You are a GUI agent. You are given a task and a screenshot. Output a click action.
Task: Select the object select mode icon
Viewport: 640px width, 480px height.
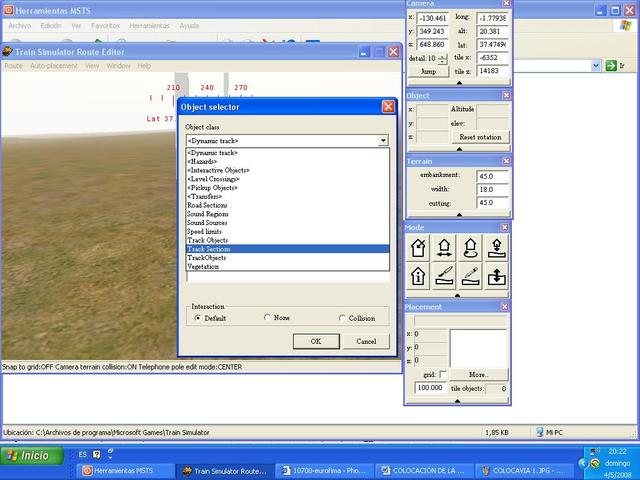418,248
